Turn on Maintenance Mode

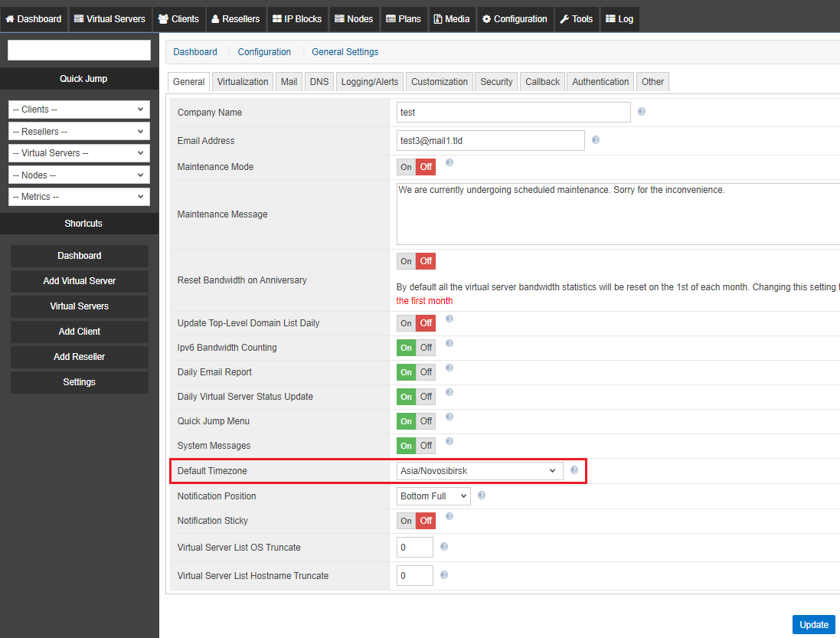pyautogui.click(x=406, y=167)
